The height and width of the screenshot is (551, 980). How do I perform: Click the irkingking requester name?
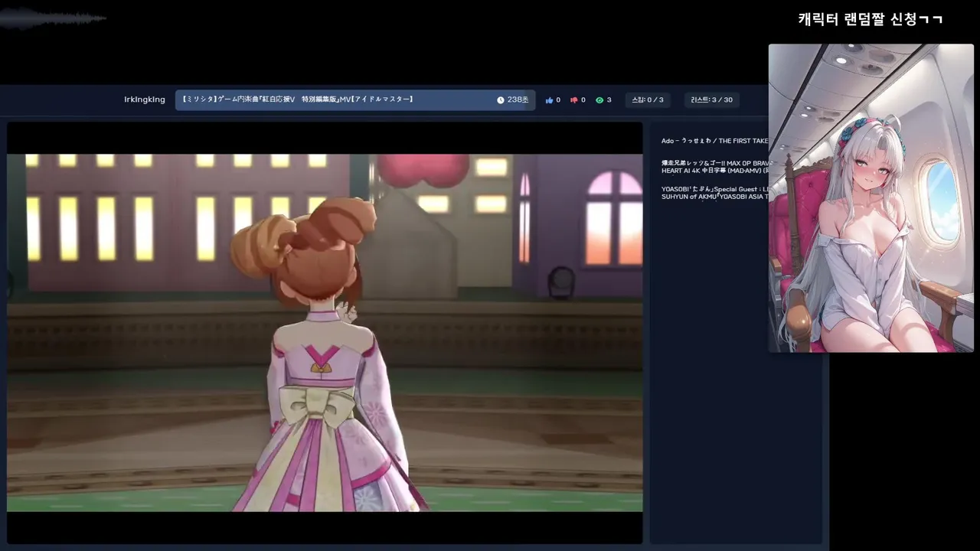pyautogui.click(x=145, y=99)
